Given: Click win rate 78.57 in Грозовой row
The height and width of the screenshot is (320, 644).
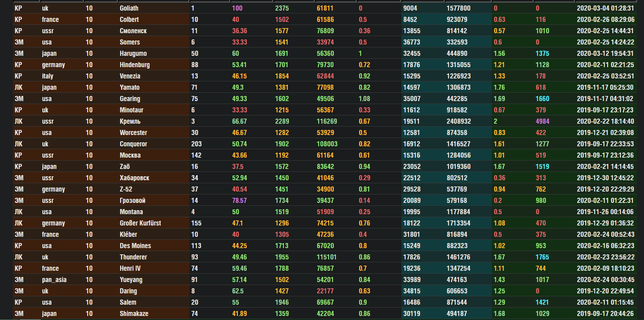Looking at the screenshot, I should pos(239,200).
